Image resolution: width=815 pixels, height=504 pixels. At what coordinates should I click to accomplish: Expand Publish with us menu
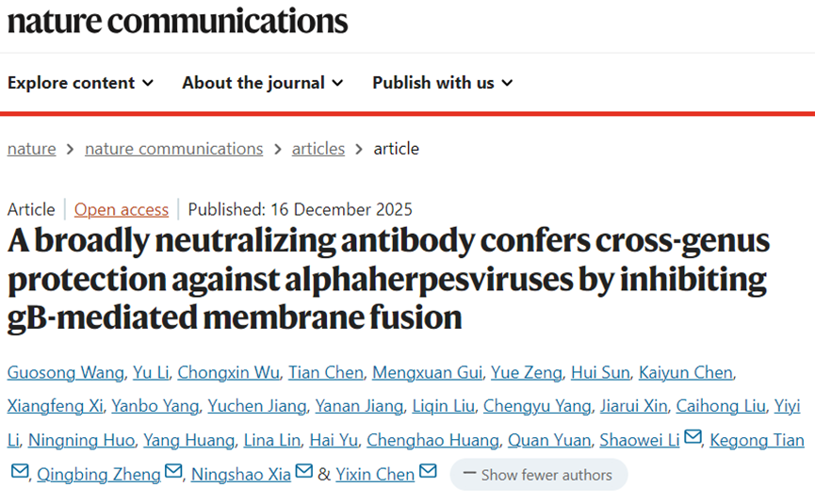pyautogui.click(x=443, y=83)
